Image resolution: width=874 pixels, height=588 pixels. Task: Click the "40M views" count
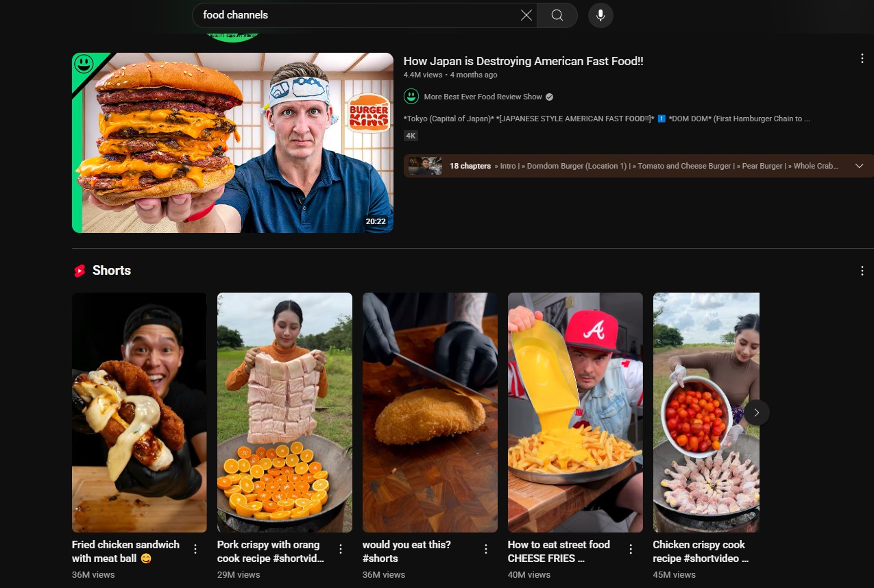tap(529, 575)
